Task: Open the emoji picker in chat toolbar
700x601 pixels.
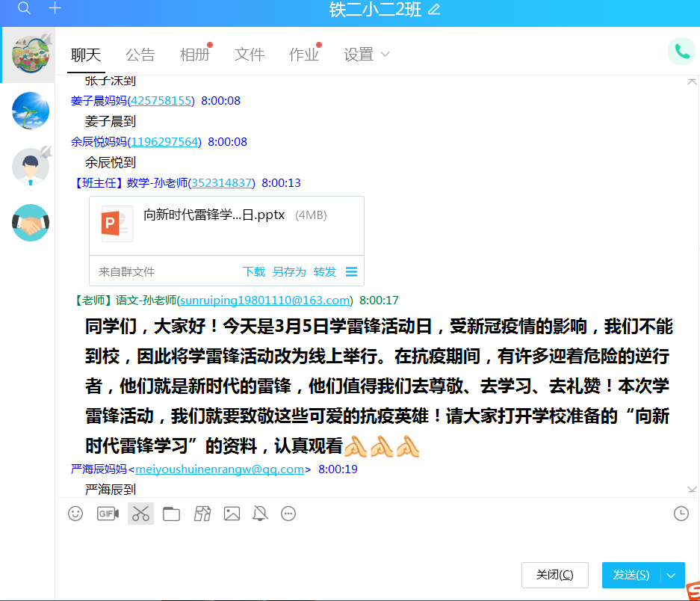Action: point(75,514)
